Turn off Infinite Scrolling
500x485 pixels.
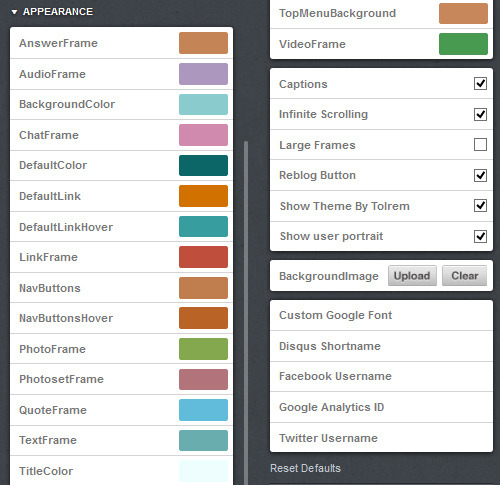pyautogui.click(x=480, y=114)
